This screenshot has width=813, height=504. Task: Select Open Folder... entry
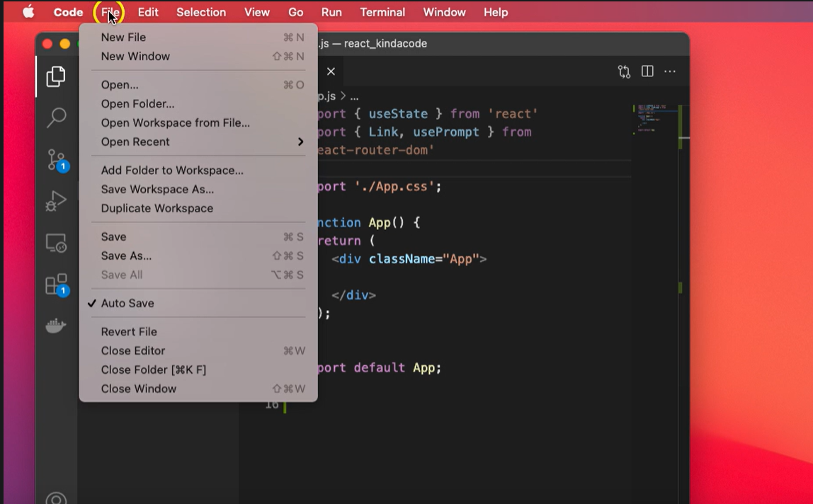click(x=198, y=104)
